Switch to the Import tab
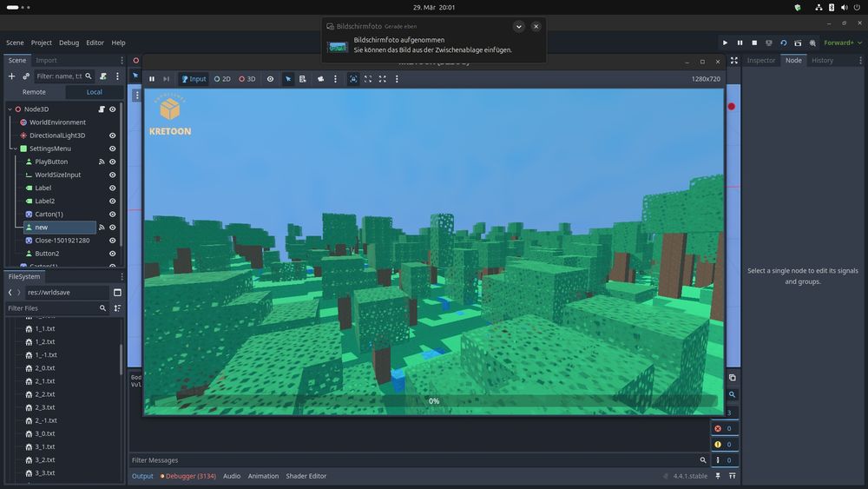 47,60
